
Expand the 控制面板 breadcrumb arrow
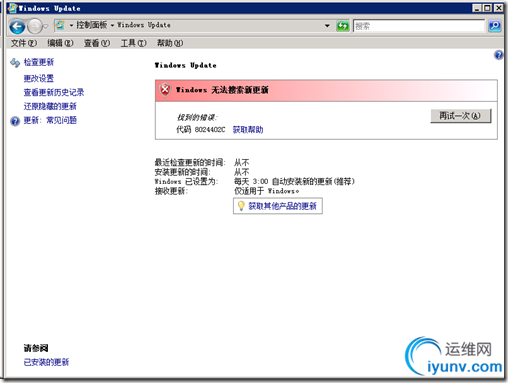(71, 25)
